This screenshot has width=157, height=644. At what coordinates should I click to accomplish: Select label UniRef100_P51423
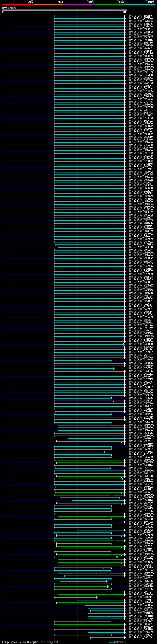tap(141, 422)
